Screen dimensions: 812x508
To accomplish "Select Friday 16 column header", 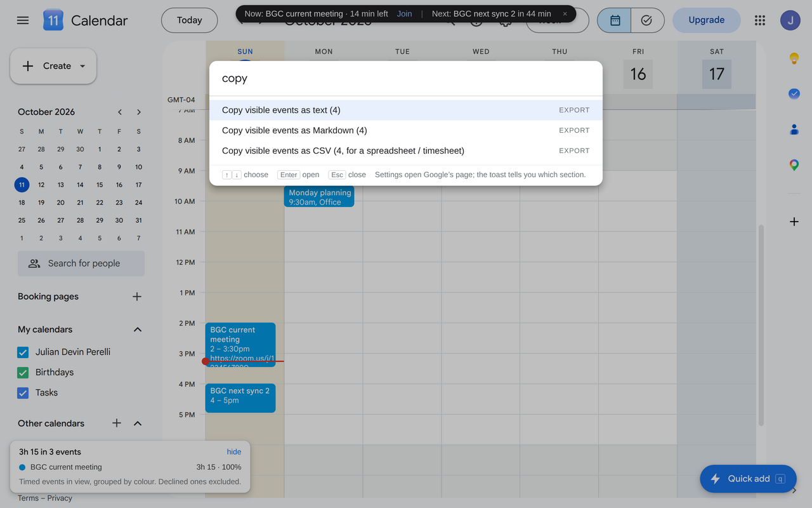I will 638,74.
